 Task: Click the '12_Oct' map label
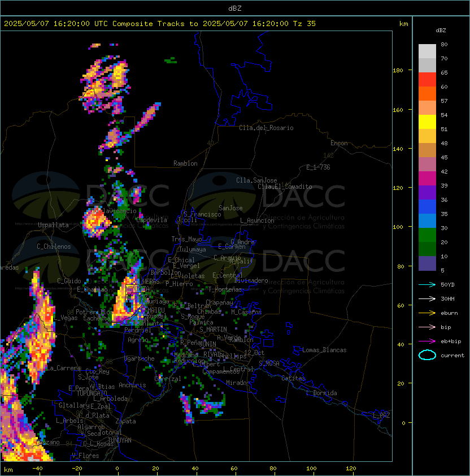pyautogui.click(x=254, y=353)
